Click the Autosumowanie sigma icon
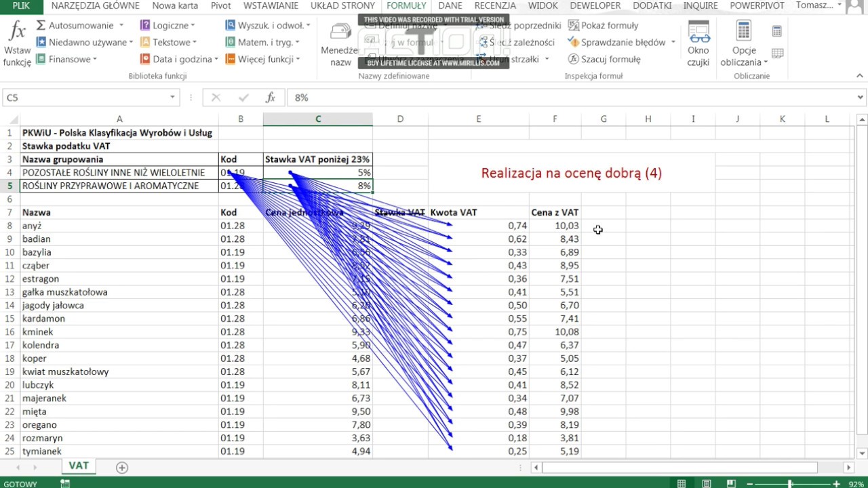Screen dimensions: 868x488 coord(41,25)
